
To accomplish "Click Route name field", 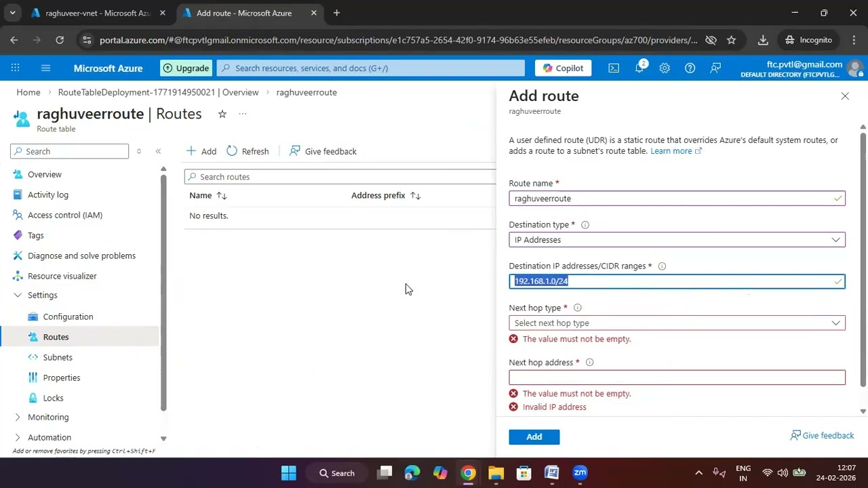I will (677, 199).
